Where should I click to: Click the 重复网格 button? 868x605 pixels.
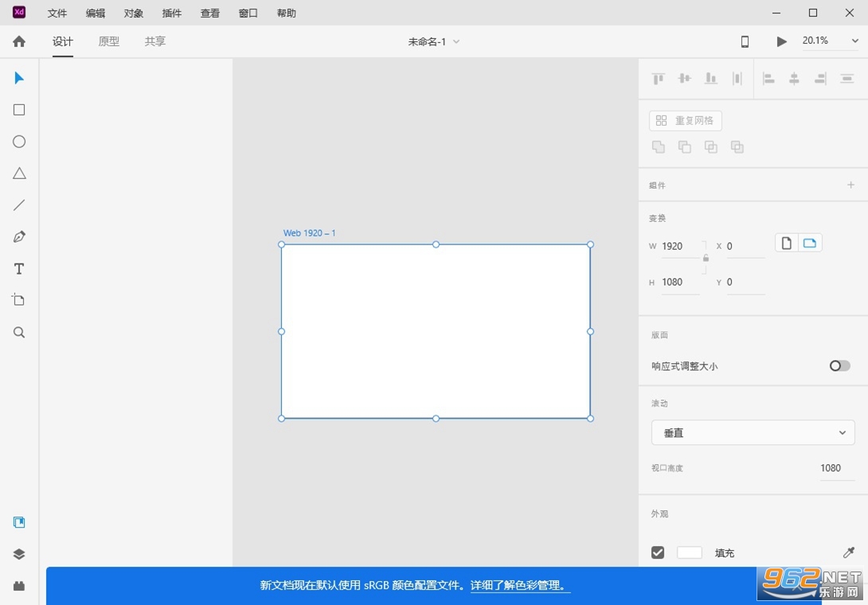click(686, 121)
